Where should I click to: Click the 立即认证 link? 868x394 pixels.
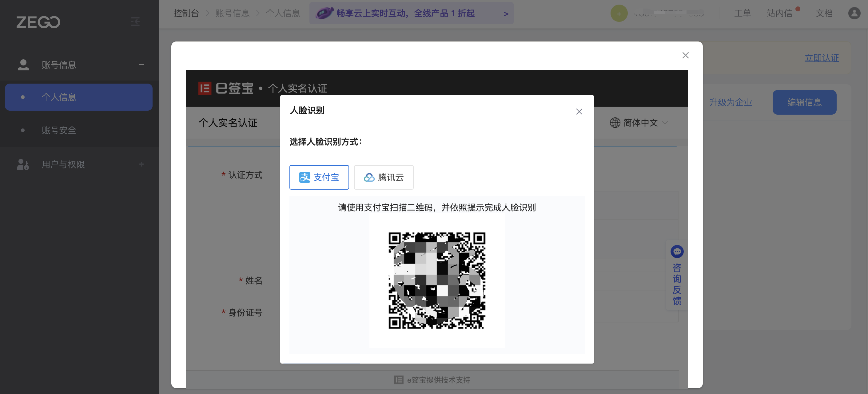822,58
